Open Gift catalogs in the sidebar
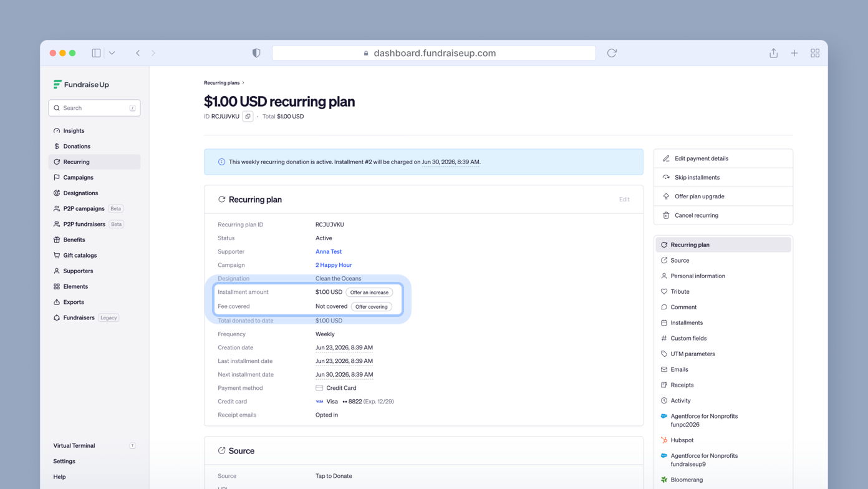This screenshot has width=868, height=489. 94,255
